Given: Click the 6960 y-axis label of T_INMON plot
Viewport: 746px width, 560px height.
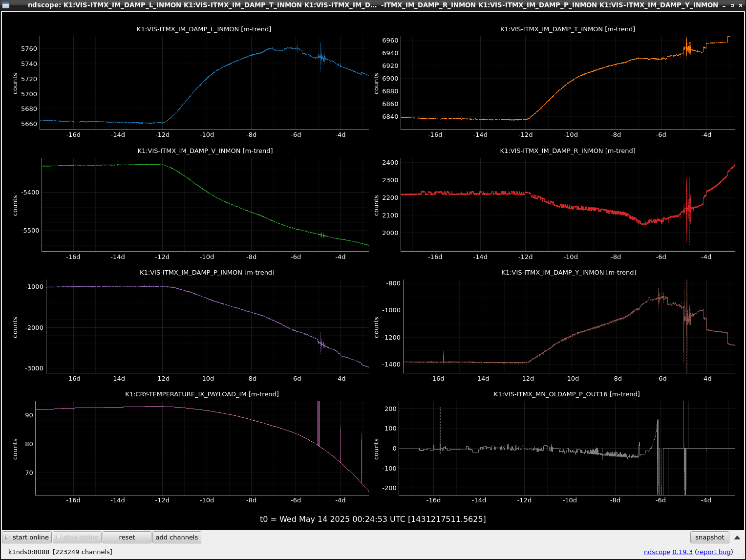Looking at the screenshot, I should 390,40.
